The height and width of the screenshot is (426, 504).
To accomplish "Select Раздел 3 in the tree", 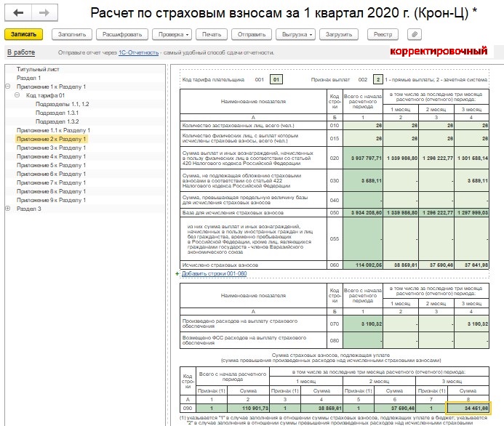I will pyautogui.click(x=28, y=209).
